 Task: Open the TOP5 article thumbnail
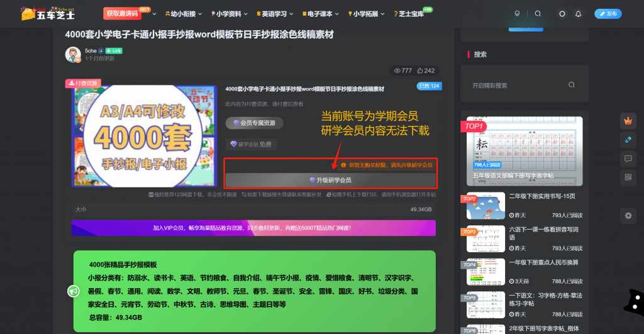486,305
